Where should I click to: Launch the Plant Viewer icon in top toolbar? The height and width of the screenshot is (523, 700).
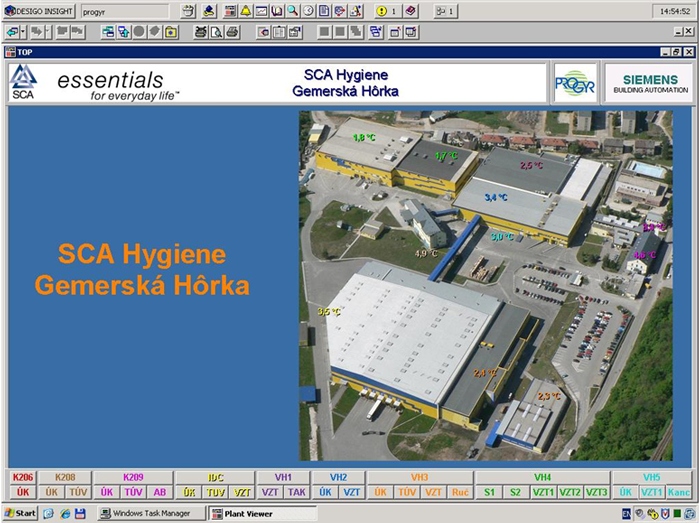tap(230, 11)
